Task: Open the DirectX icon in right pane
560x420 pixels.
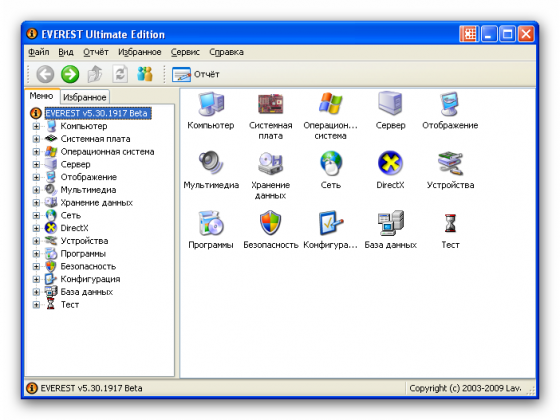Action: (390, 163)
